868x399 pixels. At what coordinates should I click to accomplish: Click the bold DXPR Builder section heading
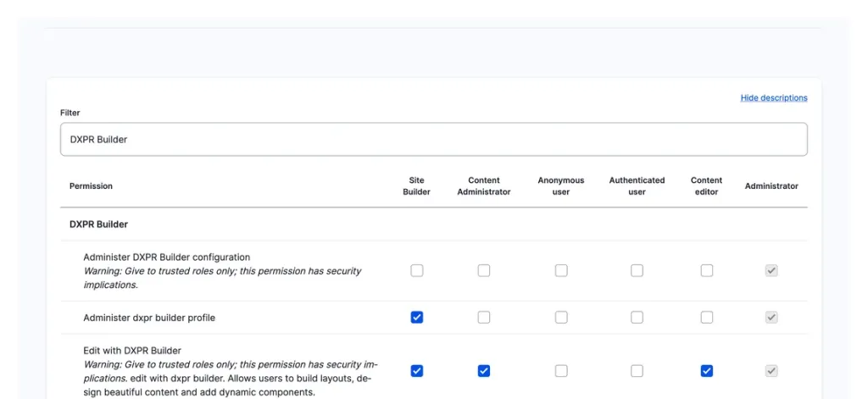pos(98,224)
